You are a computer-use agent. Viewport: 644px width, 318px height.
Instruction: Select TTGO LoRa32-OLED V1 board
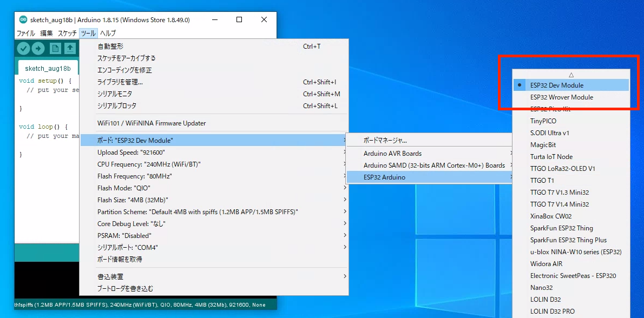[x=571, y=169]
